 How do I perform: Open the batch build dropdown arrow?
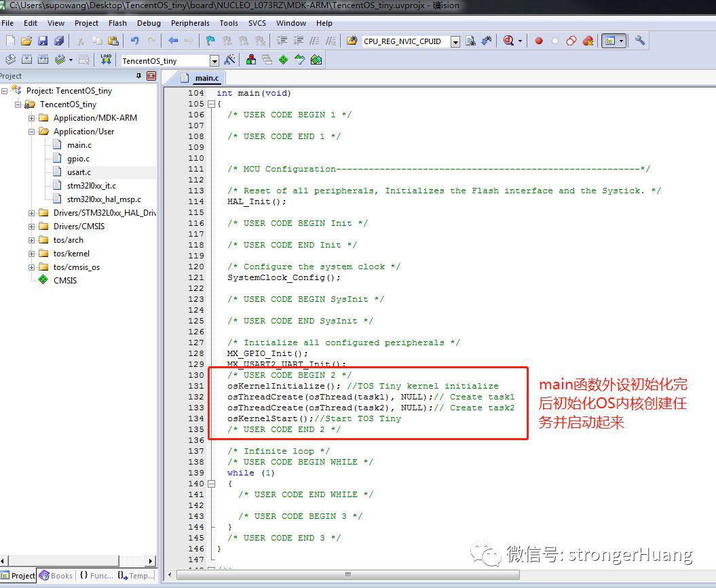(x=71, y=59)
